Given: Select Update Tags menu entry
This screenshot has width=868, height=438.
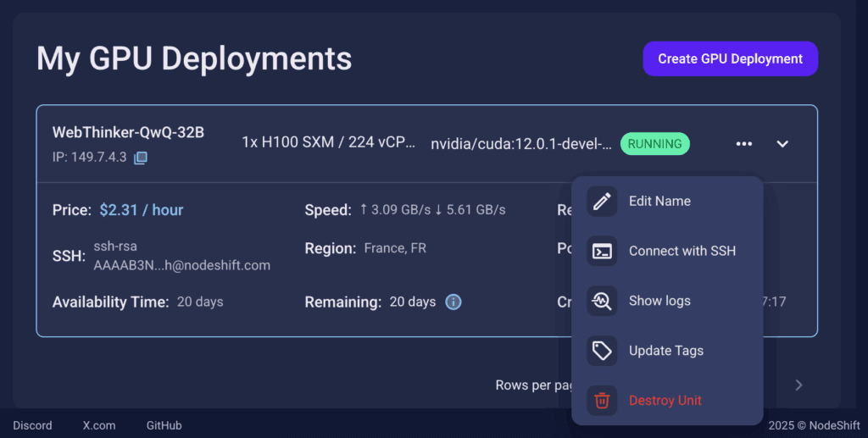Looking at the screenshot, I should [667, 351].
